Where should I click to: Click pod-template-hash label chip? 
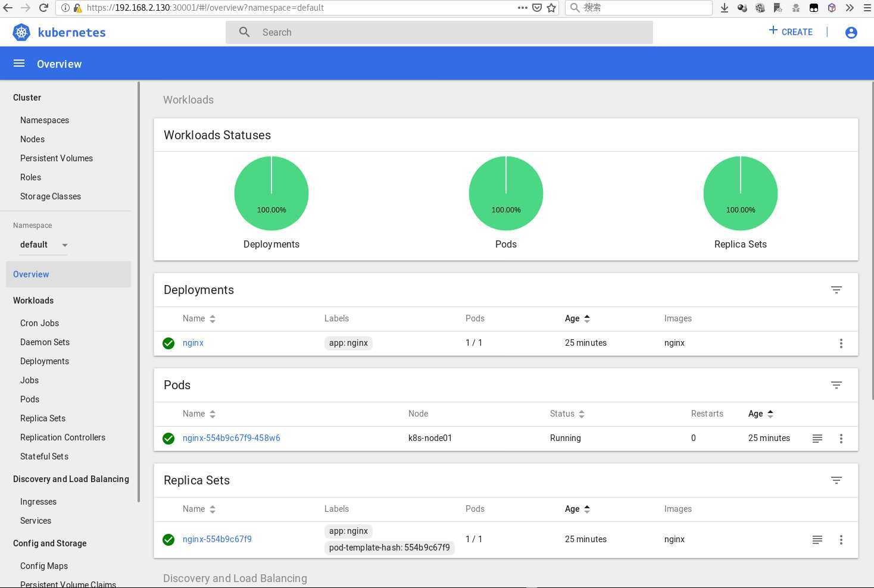(x=389, y=548)
